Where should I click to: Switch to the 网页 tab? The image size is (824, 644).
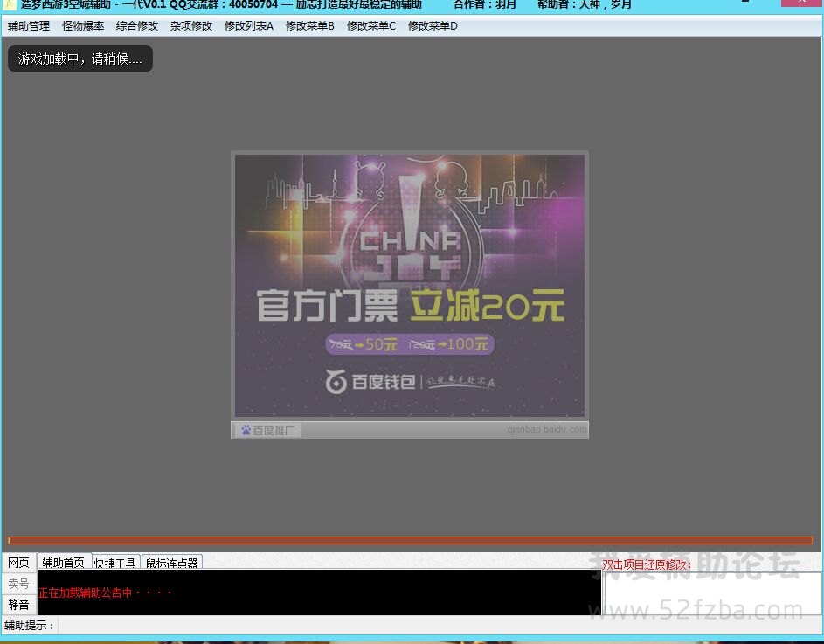19,563
